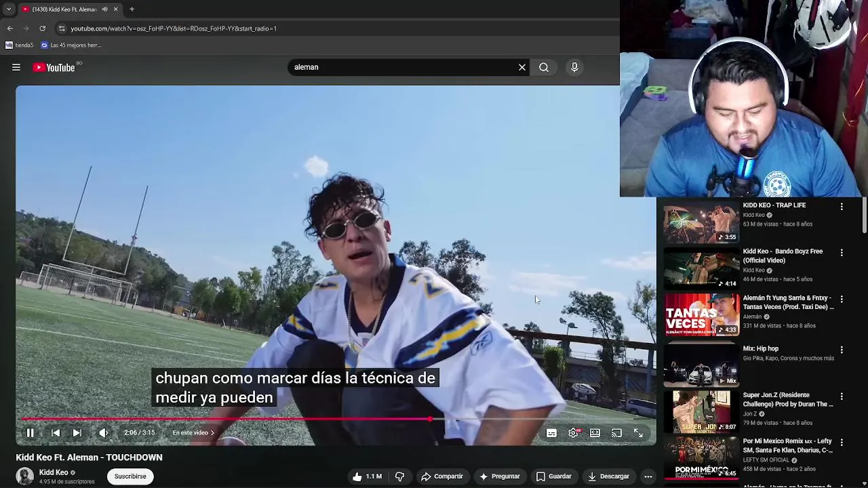Pause the video

30,432
